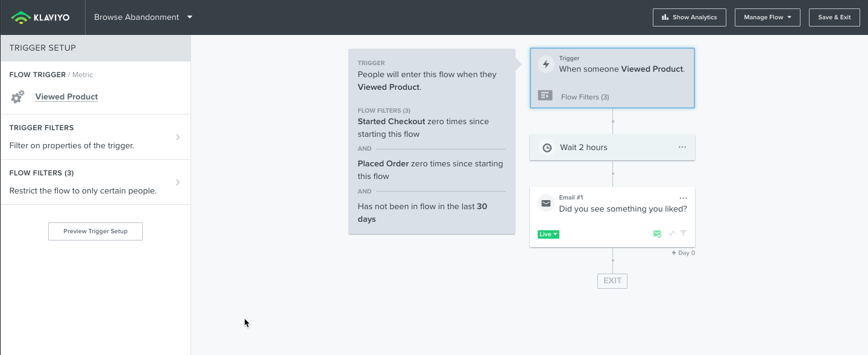Viewport: 868px width, 355px height.
Task: Click the gear icon beside Viewed Product
Action: 18,97
